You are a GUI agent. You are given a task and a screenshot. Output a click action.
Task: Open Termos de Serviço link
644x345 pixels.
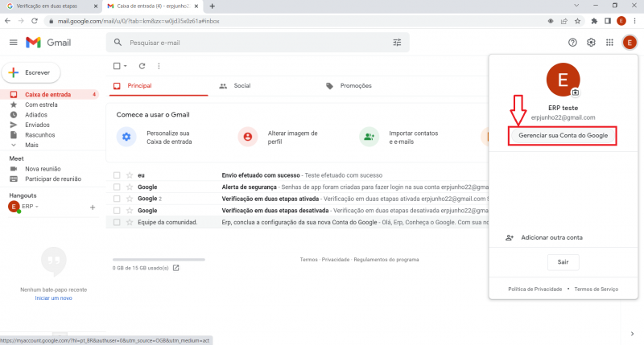tap(596, 290)
